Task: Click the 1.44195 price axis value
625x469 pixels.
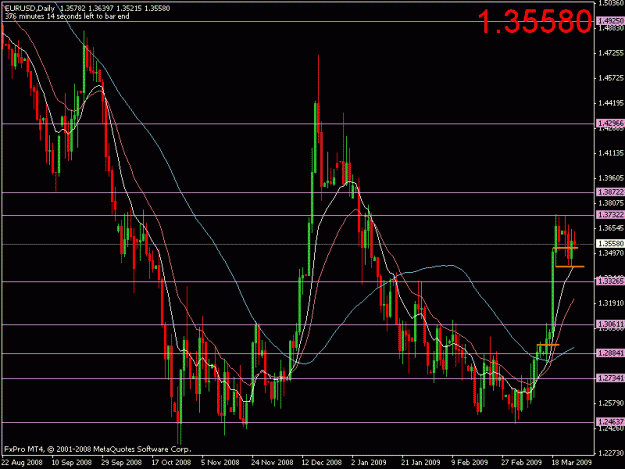Action: (611, 103)
